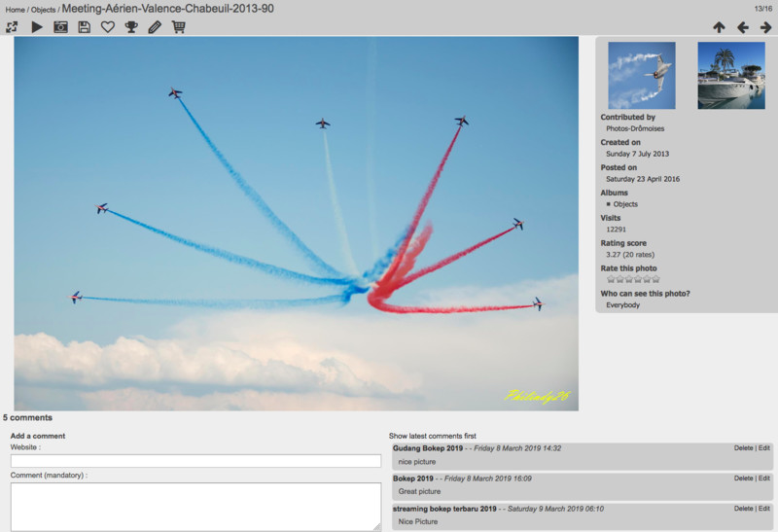Go to previous photo with the left arrow

743,28
